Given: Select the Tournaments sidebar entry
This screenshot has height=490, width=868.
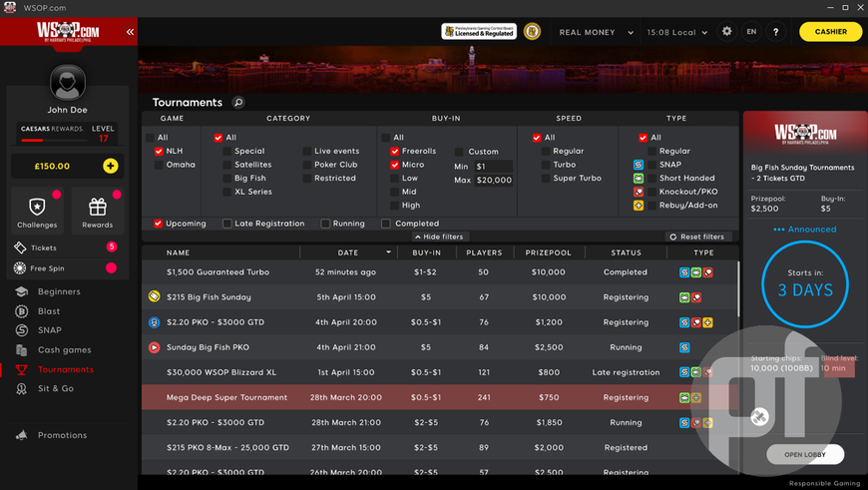Looking at the screenshot, I should click(67, 369).
